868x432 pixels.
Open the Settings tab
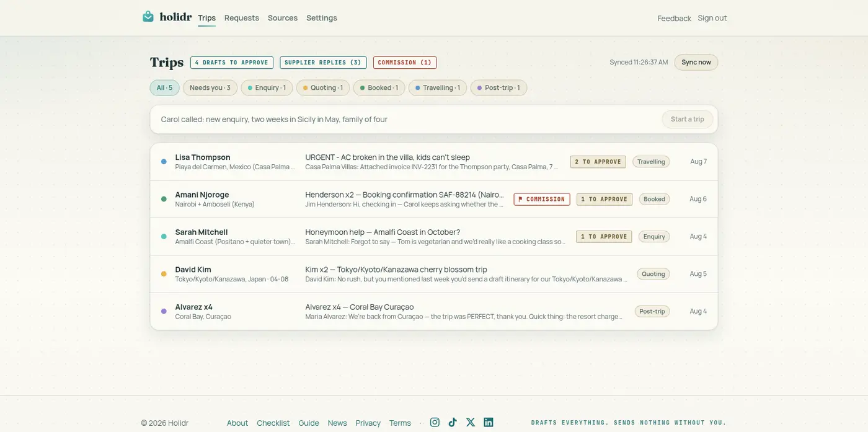pos(322,18)
